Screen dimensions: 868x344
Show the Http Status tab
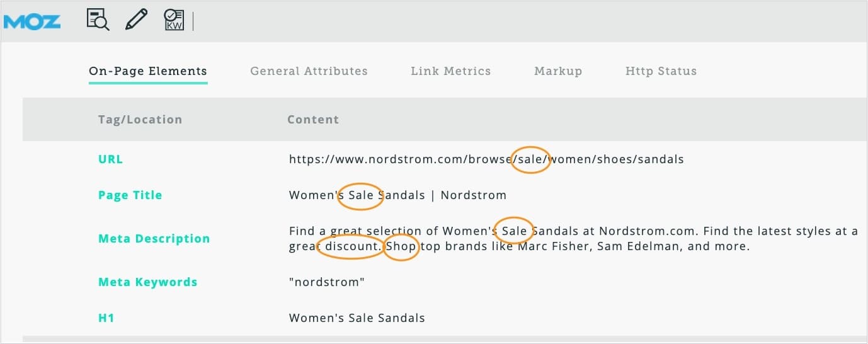pyautogui.click(x=661, y=71)
